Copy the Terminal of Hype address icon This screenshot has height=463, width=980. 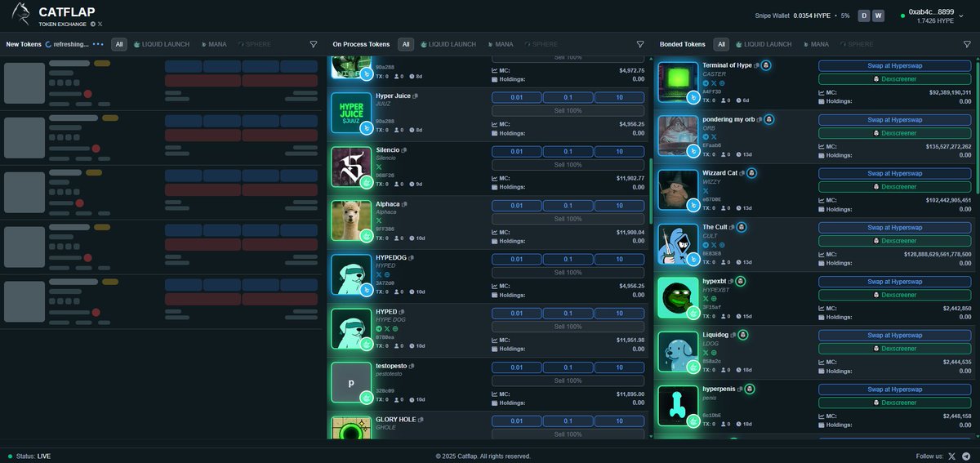[x=757, y=65]
